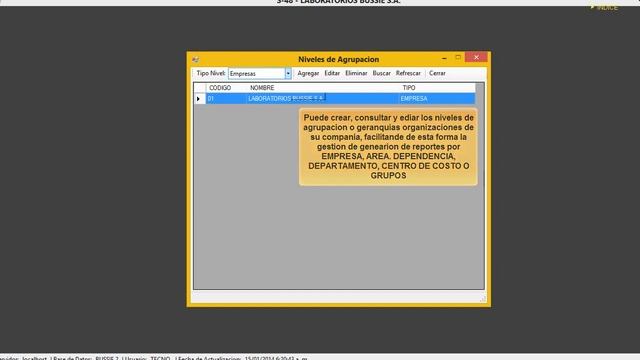Click the TIPO column header
The image size is (640, 360).
click(x=437, y=88)
